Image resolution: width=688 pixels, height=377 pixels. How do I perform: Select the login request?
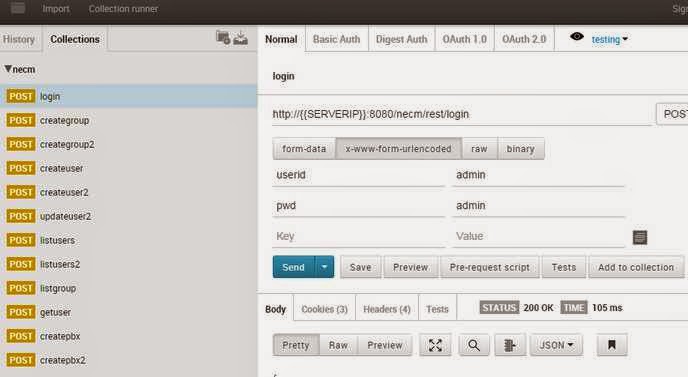(x=128, y=96)
